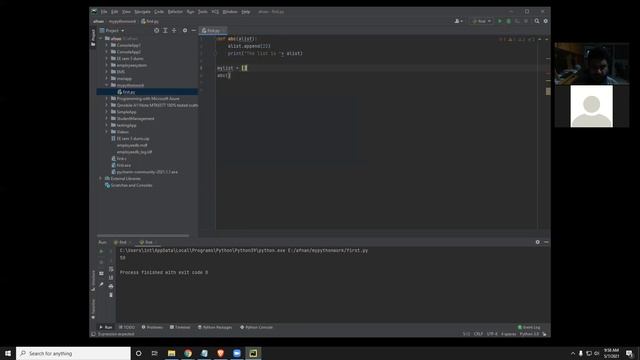Hide the Project panel with minus icon

[193, 30]
